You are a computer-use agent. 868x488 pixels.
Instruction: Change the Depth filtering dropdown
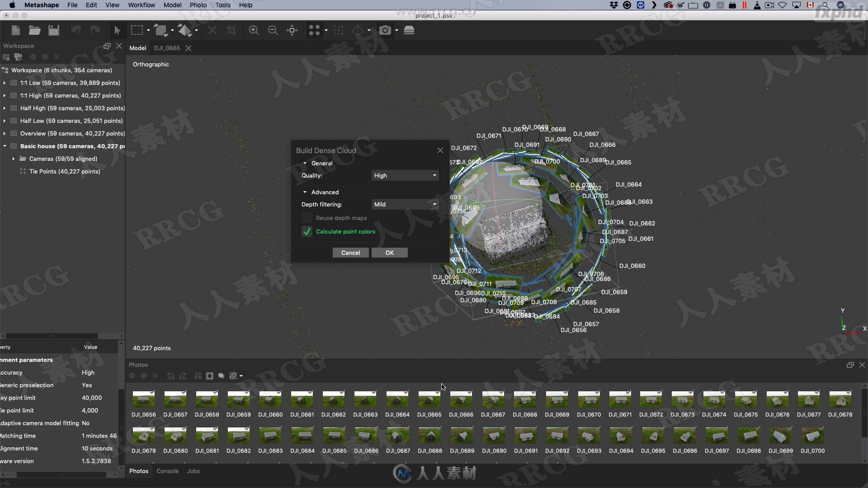tap(404, 204)
